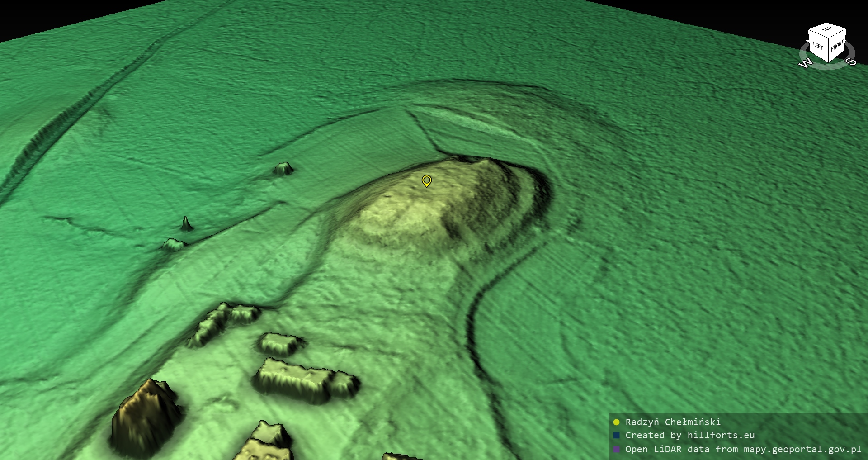Click the small rotate arrow left of the cube

pyautogui.click(x=808, y=42)
